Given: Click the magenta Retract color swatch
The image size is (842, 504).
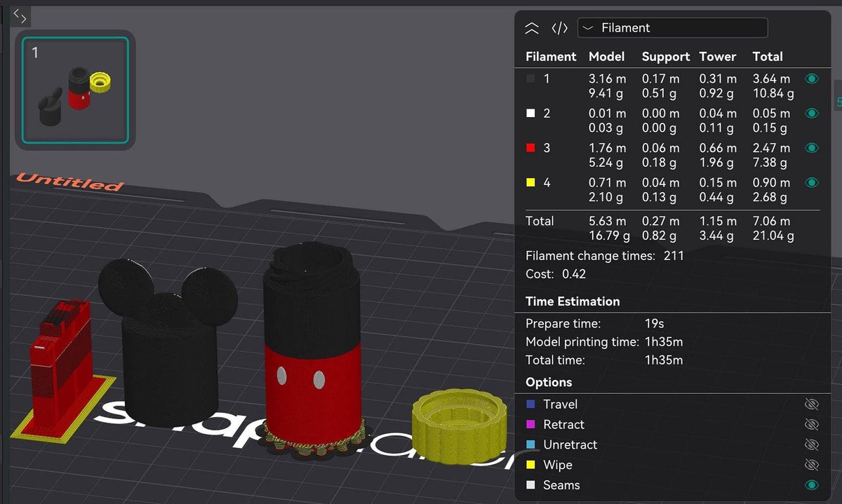Looking at the screenshot, I should tap(530, 425).
